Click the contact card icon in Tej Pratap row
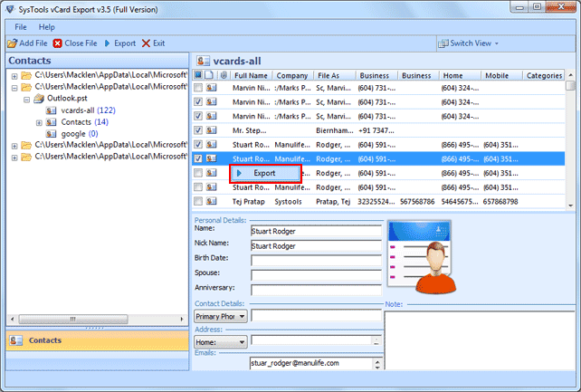Screen dimensions: 581x392 point(212,201)
